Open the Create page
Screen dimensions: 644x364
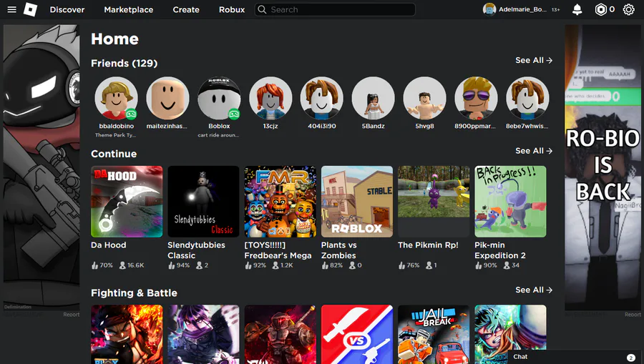186,9
